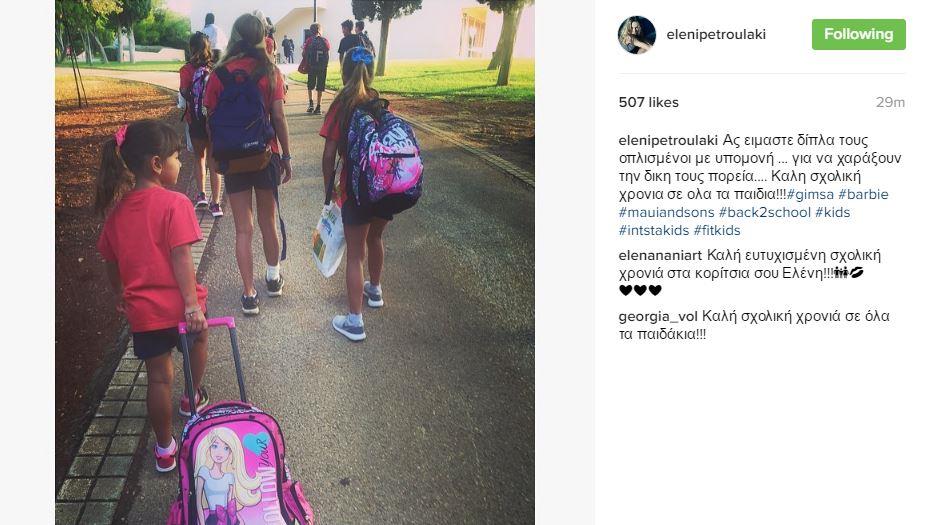926x525 pixels.
Task: Open the #barbie hashtag
Action: coord(863,194)
